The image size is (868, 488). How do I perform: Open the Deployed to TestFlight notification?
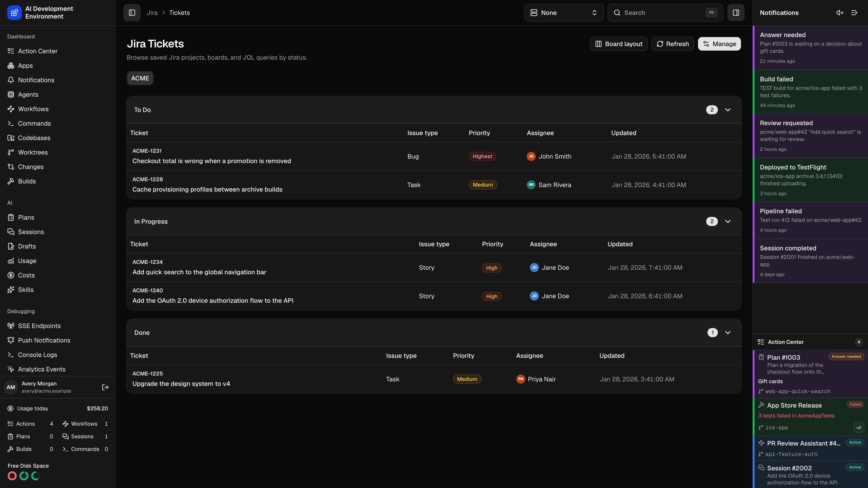(810, 180)
